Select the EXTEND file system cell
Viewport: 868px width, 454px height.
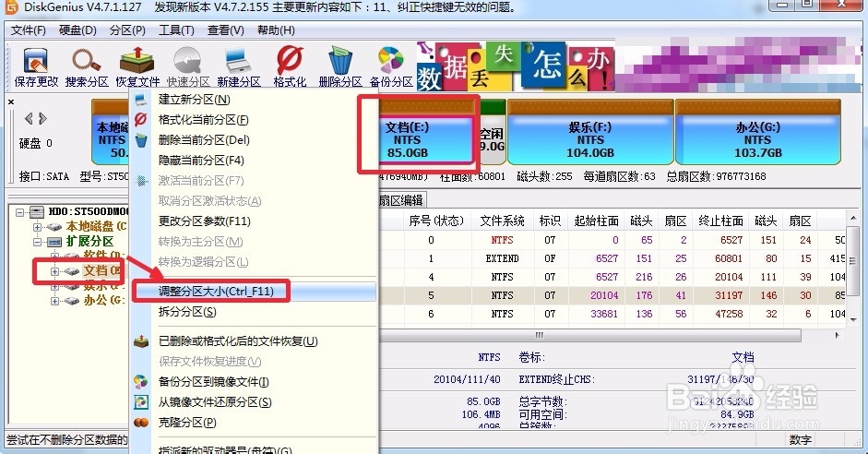point(502,258)
